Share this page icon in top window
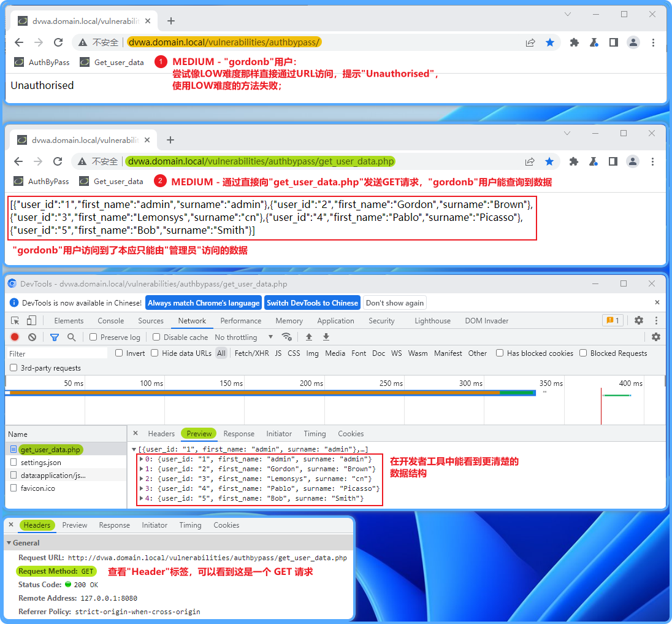 530,42
